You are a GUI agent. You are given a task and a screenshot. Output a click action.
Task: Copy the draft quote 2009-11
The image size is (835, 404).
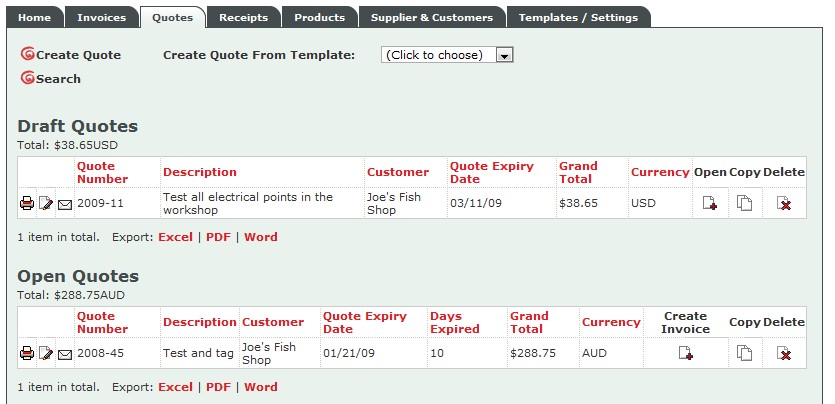[x=744, y=203]
